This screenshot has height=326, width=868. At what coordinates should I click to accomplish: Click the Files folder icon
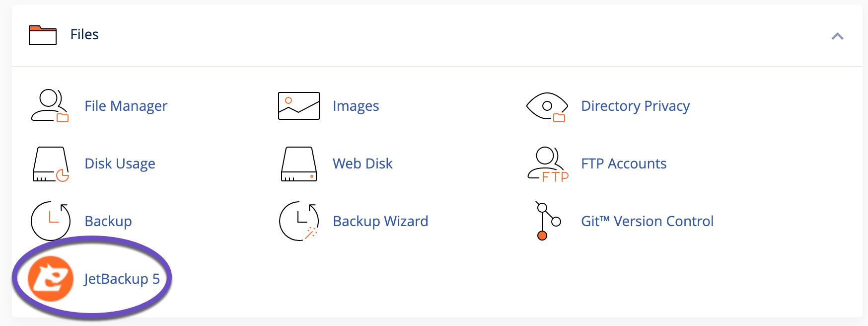point(42,35)
